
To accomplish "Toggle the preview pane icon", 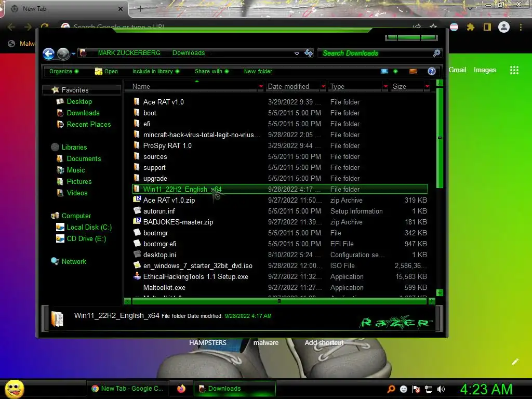I will pyautogui.click(x=413, y=71).
